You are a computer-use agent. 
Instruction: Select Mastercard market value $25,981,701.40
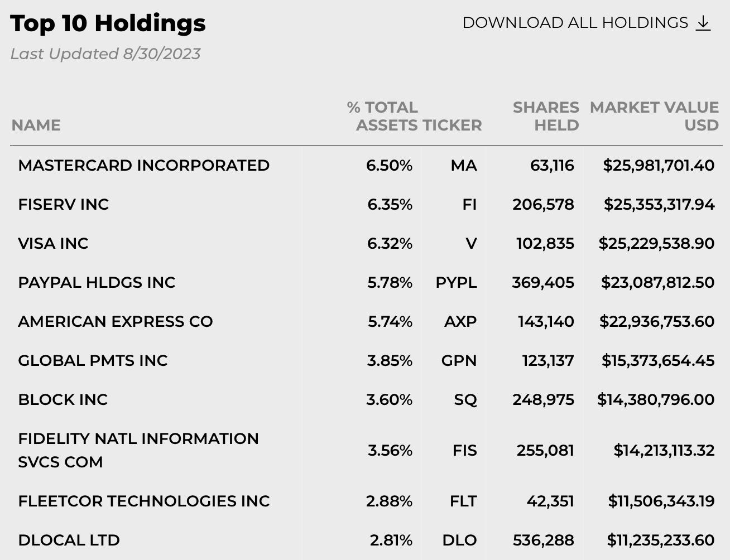(x=659, y=165)
